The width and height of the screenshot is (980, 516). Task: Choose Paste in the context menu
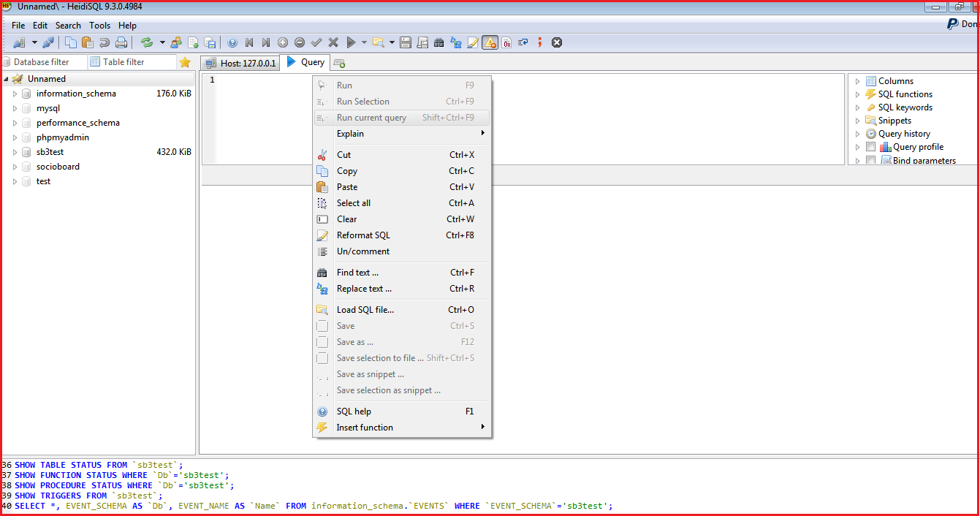coord(402,187)
